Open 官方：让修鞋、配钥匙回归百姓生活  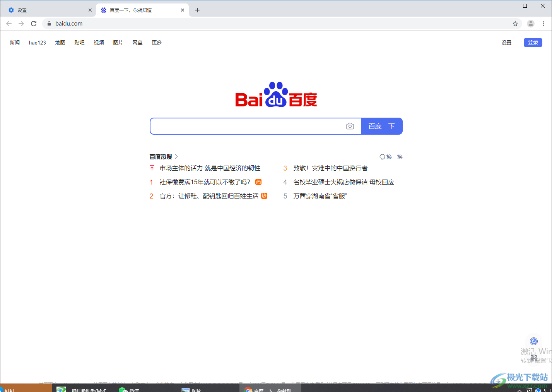pyautogui.click(x=209, y=196)
